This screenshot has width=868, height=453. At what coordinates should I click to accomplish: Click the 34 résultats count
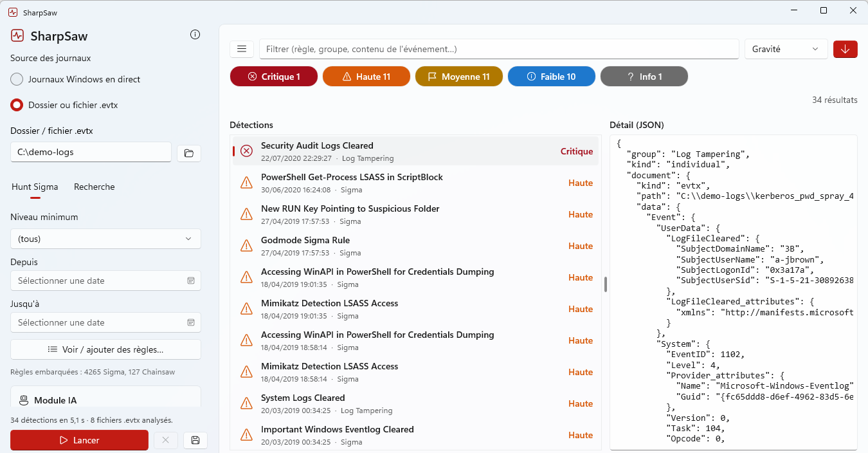tap(835, 100)
